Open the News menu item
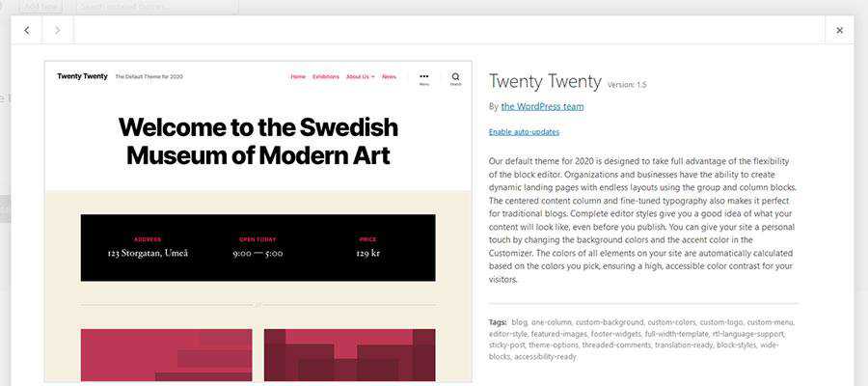Viewport: 868px width, 386px height. pyautogui.click(x=389, y=76)
